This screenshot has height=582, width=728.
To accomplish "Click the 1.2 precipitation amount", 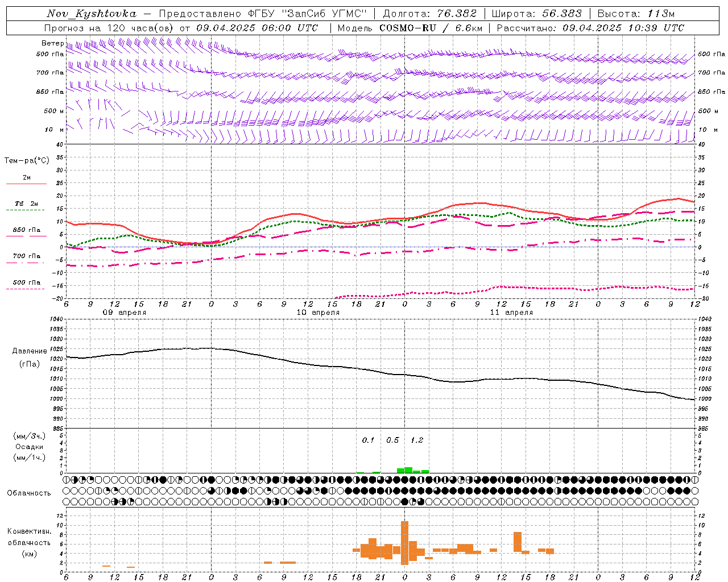I will pos(417,440).
